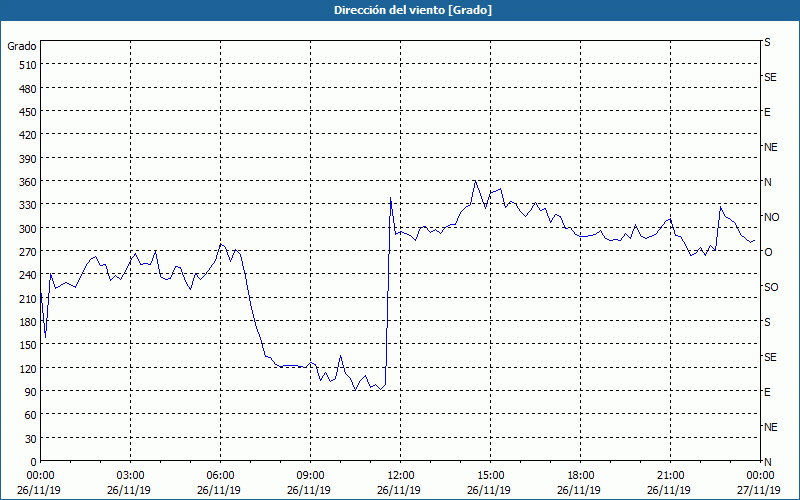
Task: Click compass label 'E' level with 450
Action: click(767, 112)
